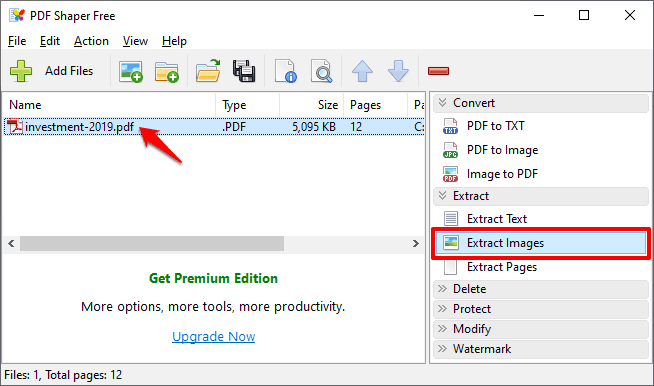Click the JPG icon beside PDF to Image
This screenshot has height=386, width=654.
[x=450, y=150]
